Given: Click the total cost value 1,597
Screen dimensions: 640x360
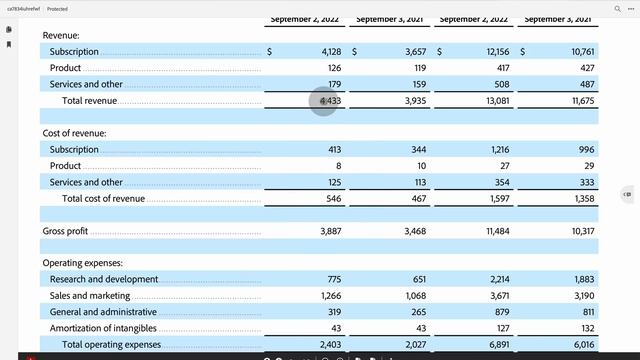Looking at the screenshot, I should pos(500,199).
